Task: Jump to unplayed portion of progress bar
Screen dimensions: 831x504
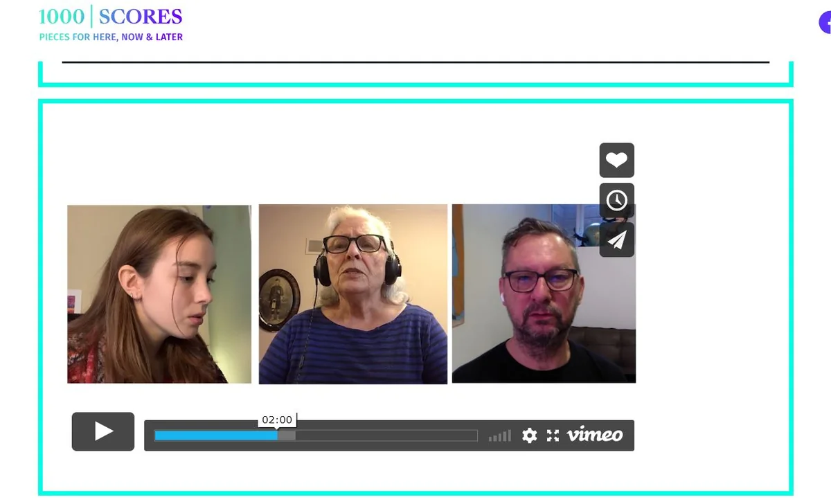Action: point(386,435)
